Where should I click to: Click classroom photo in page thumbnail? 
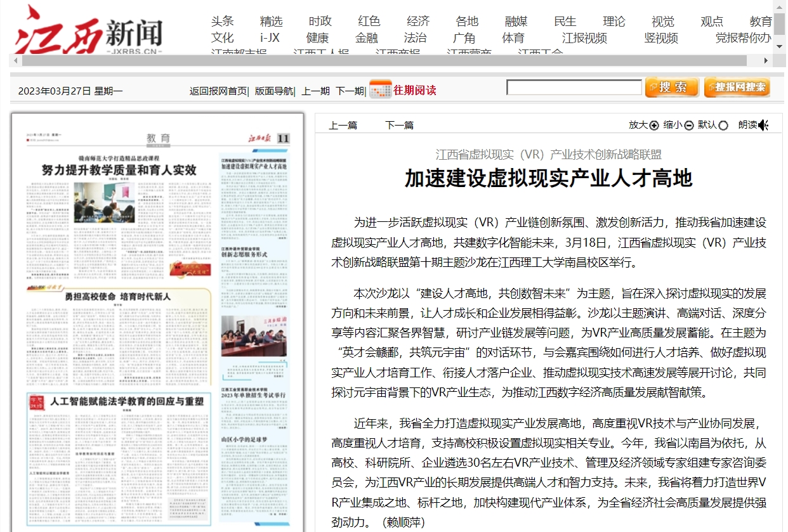point(105,202)
